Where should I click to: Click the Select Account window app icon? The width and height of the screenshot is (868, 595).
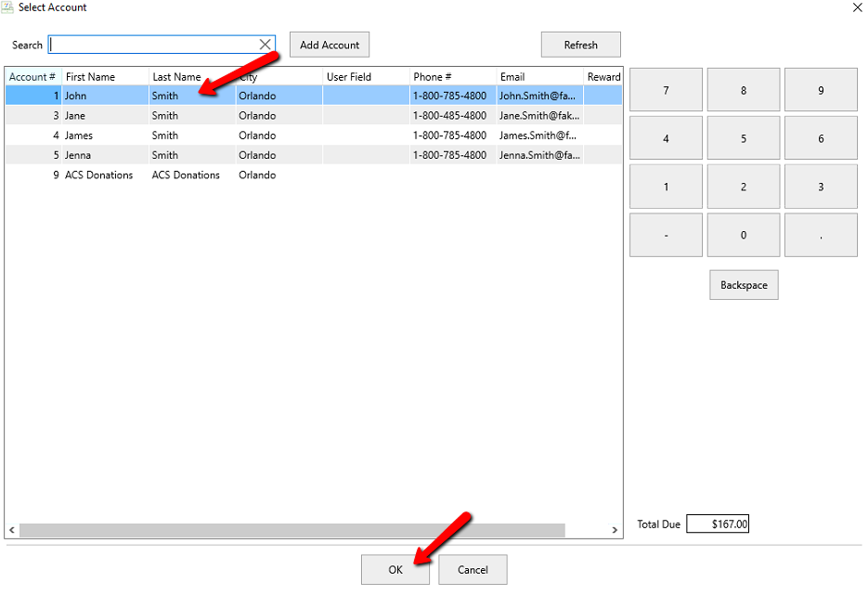pos(7,7)
